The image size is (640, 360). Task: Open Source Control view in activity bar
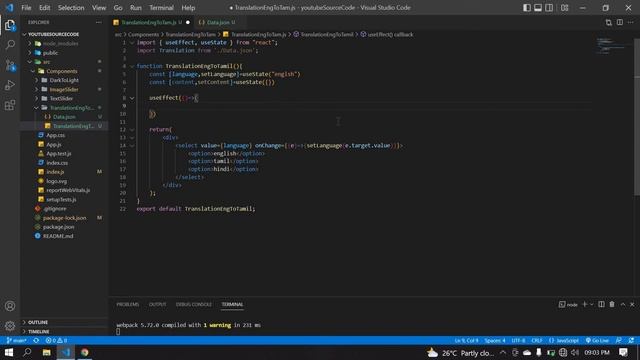10,65
